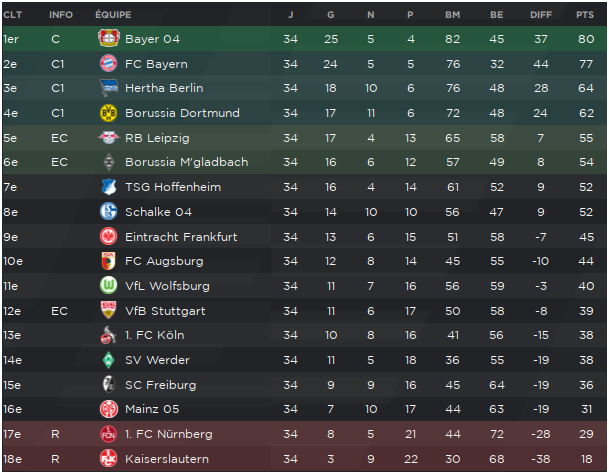Viewport: 609px width, 474px height.
Task: Click the Bayer 04 club crest
Action: point(109,38)
